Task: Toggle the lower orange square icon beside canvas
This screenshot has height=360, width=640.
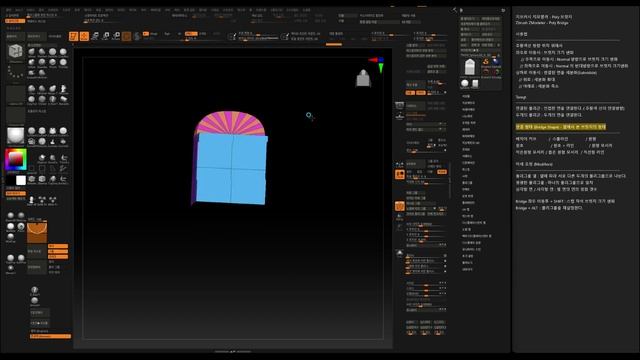Action: point(400,206)
